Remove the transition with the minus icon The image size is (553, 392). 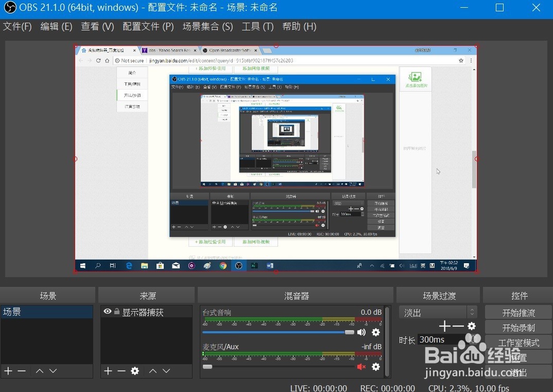(458, 326)
